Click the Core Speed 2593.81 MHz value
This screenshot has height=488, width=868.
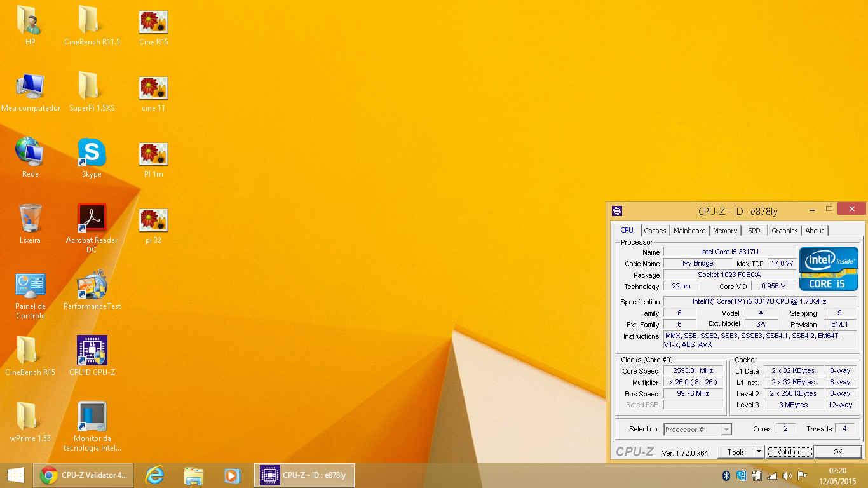pos(694,371)
